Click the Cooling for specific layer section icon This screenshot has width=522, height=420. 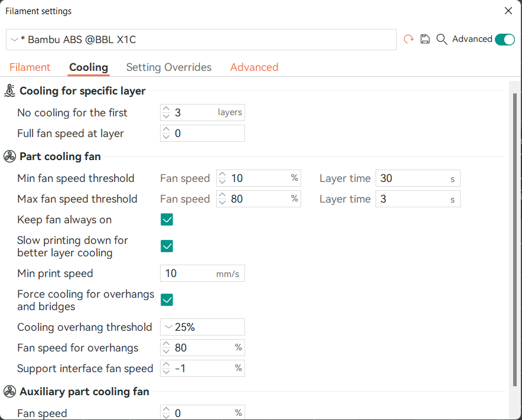[9, 90]
